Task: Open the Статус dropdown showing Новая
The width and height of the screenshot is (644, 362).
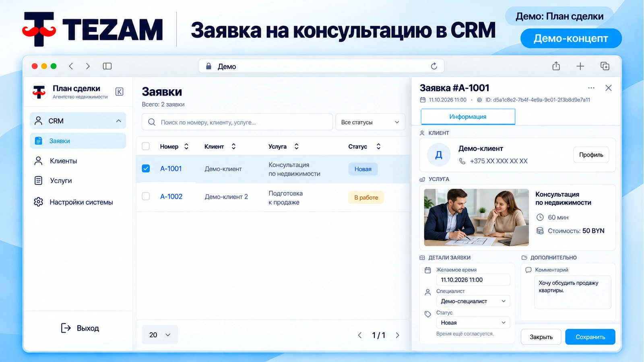Action: click(x=473, y=323)
